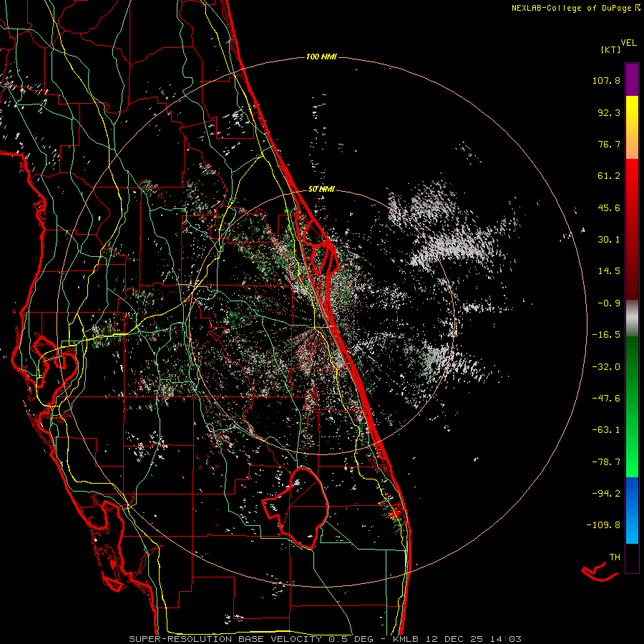Select the 76.7 scale value
The height and width of the screenshot is (644, 644).
coord(609,144)
